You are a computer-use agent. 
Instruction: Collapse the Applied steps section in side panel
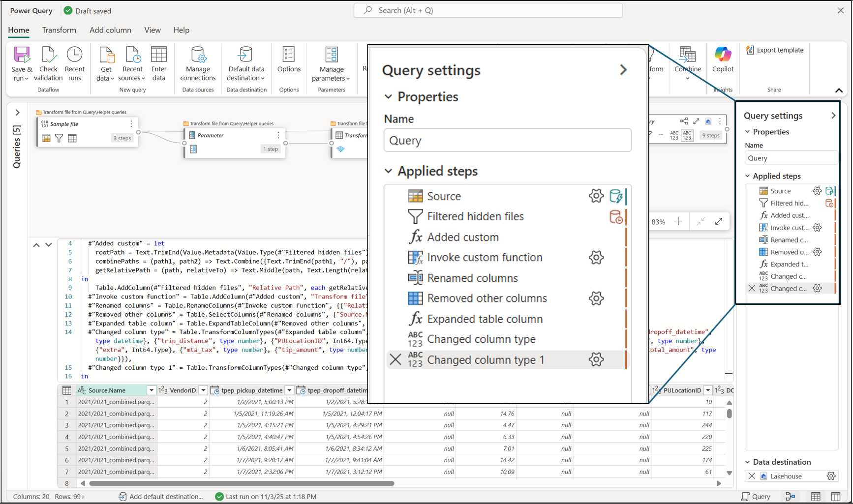click(748, 176)
